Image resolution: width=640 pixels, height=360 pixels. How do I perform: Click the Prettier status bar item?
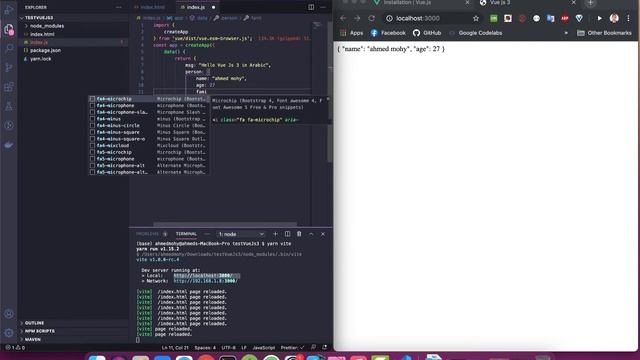292,348
